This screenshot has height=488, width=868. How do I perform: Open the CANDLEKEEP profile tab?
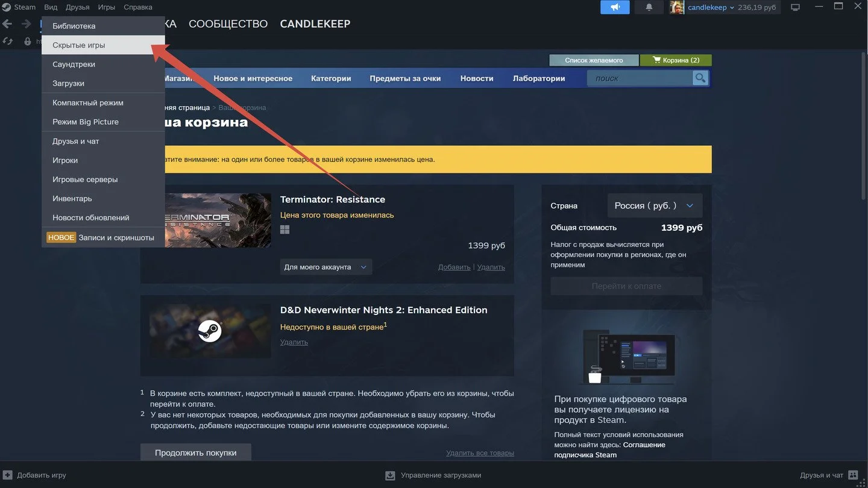[315, 24]
